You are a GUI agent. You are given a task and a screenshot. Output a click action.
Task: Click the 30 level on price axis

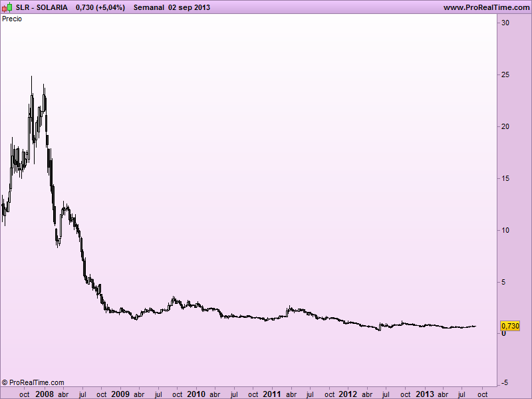[505, 23]
